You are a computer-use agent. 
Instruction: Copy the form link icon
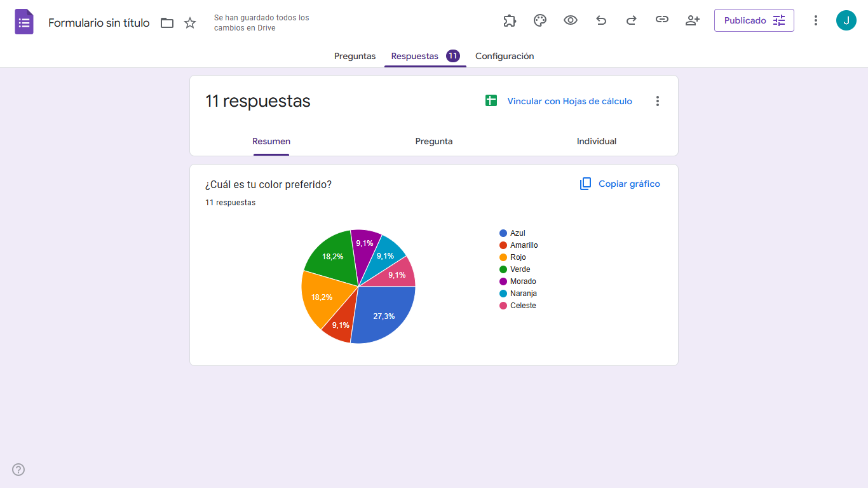[662, 20]
